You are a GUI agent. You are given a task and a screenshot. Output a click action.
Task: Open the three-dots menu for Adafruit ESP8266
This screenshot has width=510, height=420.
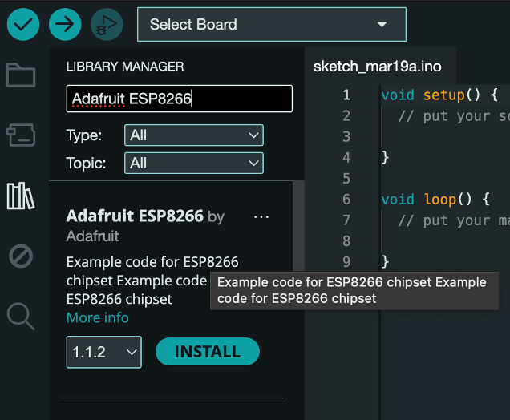[261, 216]
